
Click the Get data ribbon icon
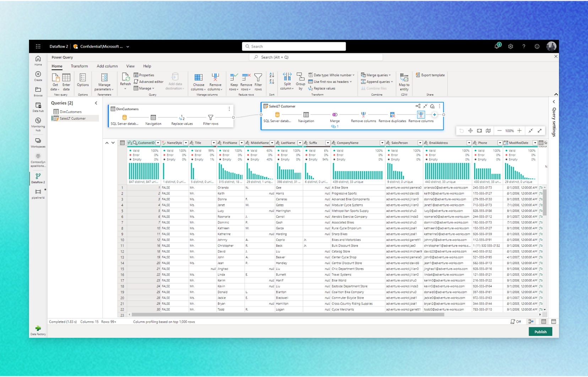55,78
